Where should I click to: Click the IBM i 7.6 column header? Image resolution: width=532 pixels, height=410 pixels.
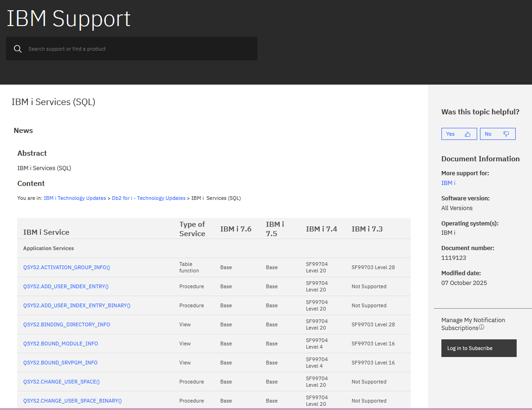click(236, 229)
